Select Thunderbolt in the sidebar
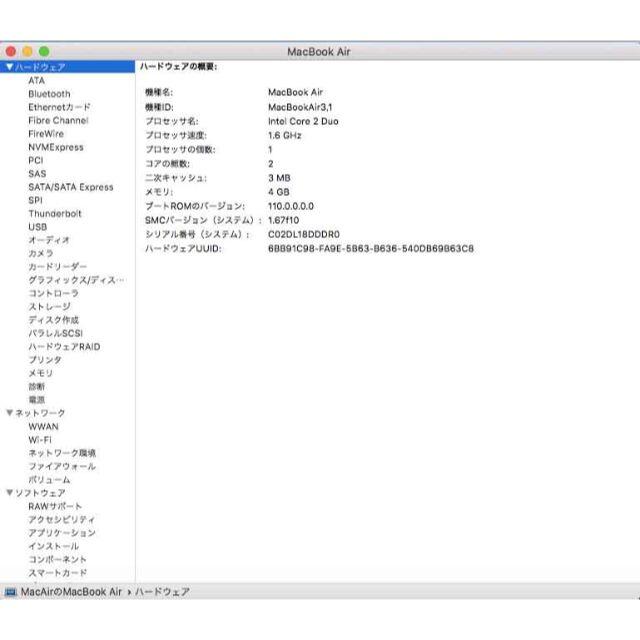The width and height of the screenshot is (640, 640). pyautogui.click(x=55, y=213)
